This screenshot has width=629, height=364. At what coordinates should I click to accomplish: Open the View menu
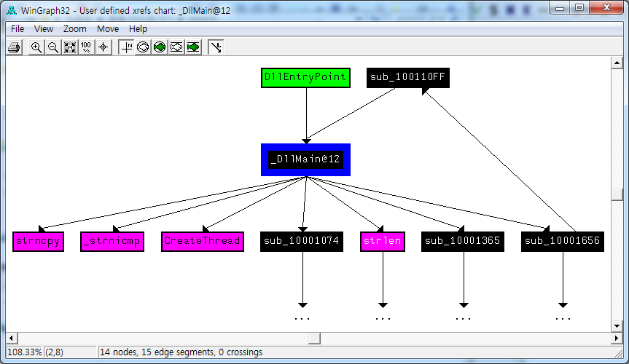pyautogui.click(x=44, y=29)
